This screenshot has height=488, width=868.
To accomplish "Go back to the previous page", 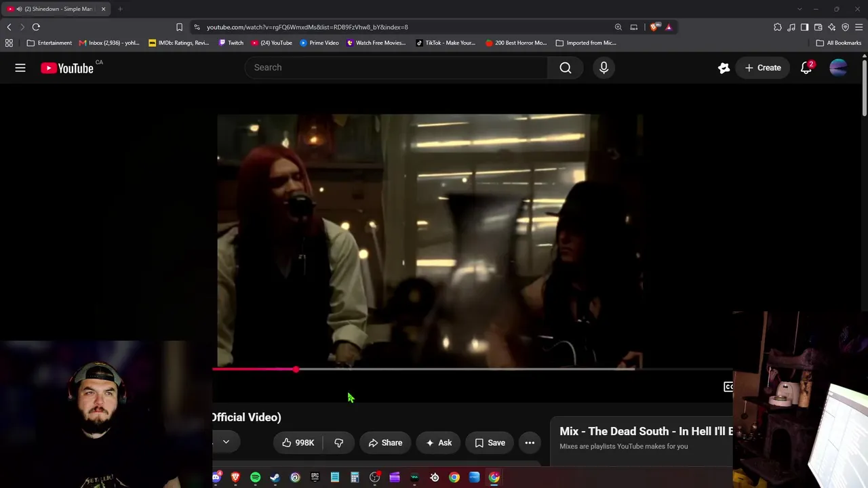I will click(x=9, y=27).
